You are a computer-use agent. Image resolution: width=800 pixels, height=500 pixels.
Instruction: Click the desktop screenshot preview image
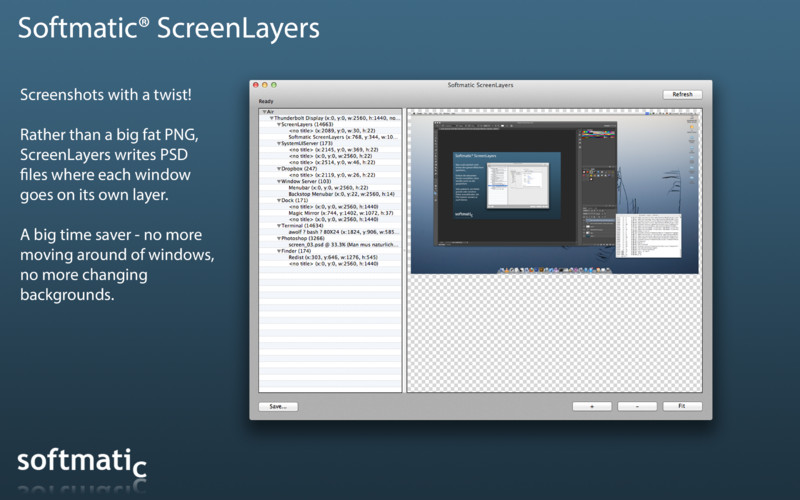click(555, 193)
